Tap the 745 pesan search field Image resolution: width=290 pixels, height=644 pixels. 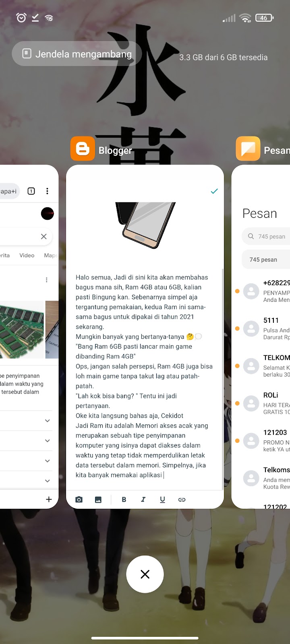pos(266,236)
